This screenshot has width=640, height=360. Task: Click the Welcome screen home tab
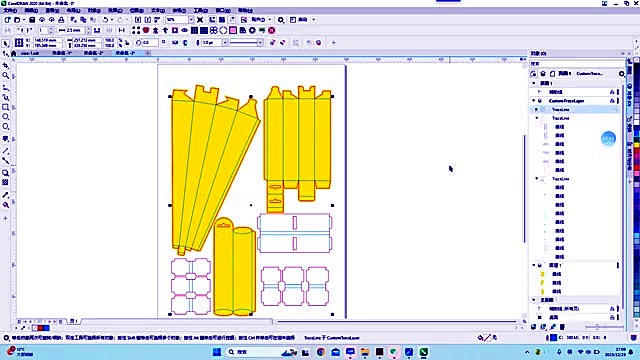click(13, 53)
